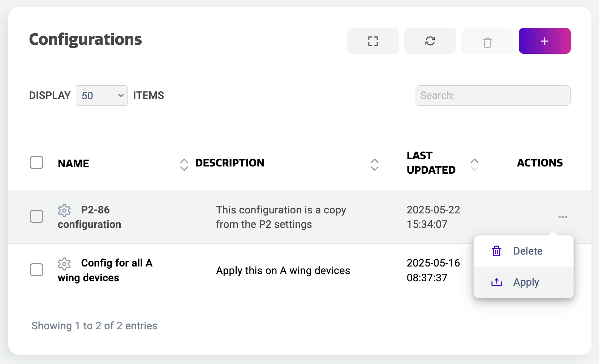
Task: Sort by Description column arrows
Action: click(x=375, y=164)
